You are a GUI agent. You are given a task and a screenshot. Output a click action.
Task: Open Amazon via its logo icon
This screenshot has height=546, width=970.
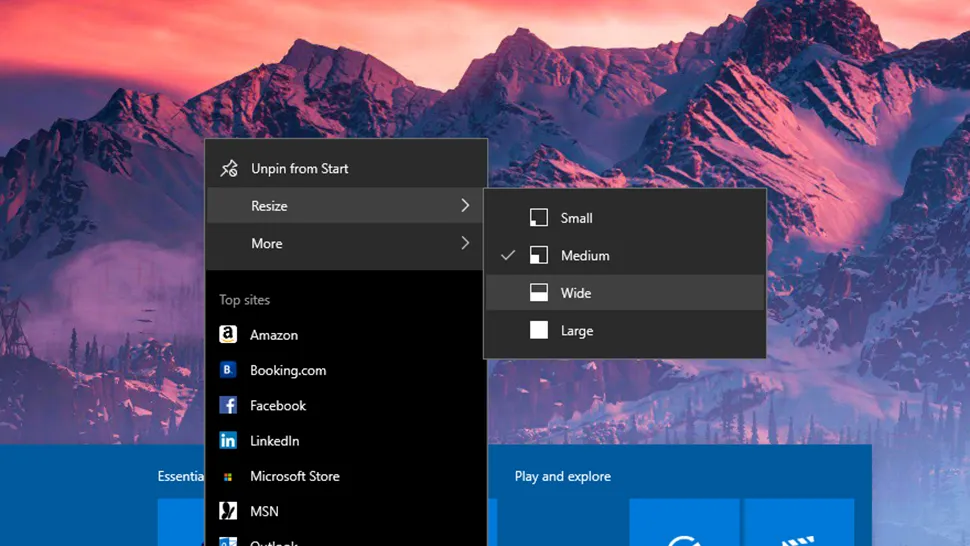pyautogui.click(x=228, y=335)
